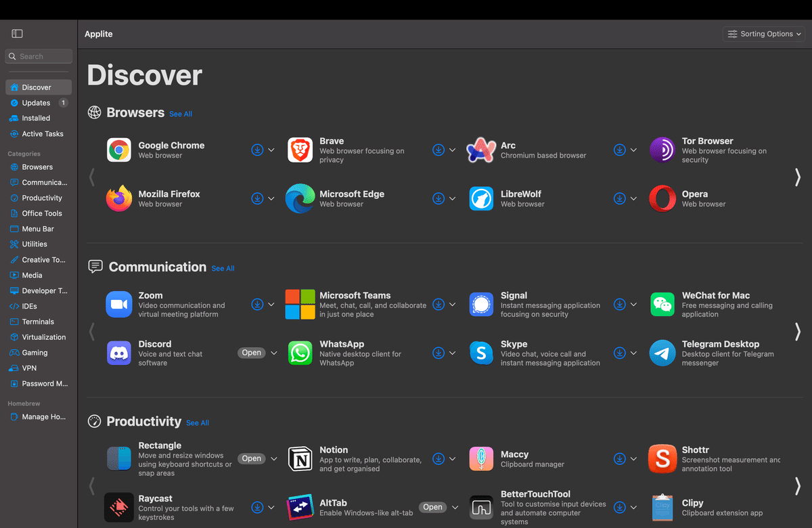Viewport: 812px width, 528px height.
Task: Select Discover in the sidebar
Action: coord(39,87)
